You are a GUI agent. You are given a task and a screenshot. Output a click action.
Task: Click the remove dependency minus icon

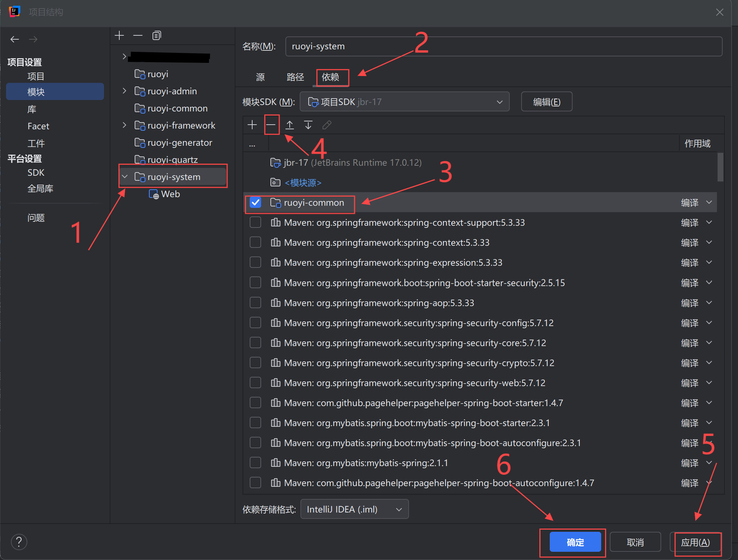pyautogui.click(x=271, y=125)
